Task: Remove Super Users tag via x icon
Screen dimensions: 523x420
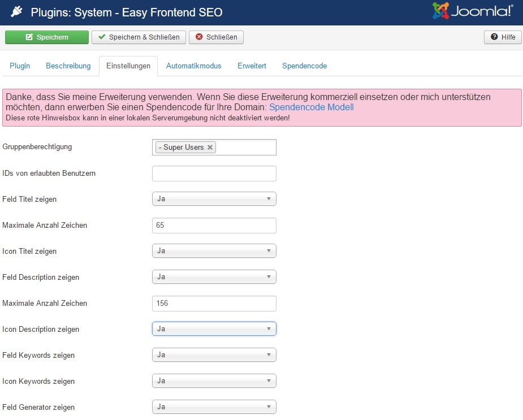Action: (210, 147)
